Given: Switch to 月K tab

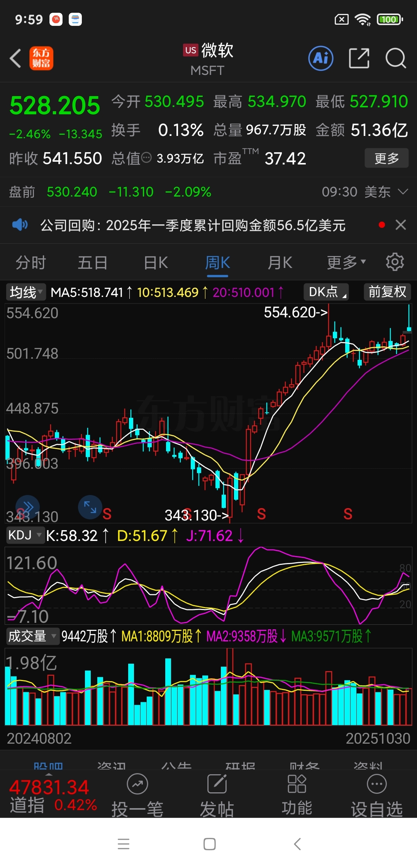Looking at the screenshot, I should coord(280,263).
